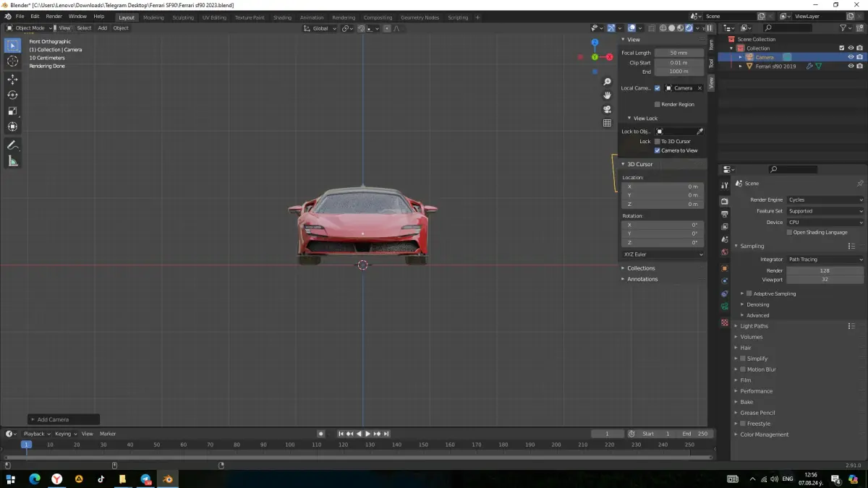Select the Select Box tool
The image size is (868, 488).
[x=12, y=46]
